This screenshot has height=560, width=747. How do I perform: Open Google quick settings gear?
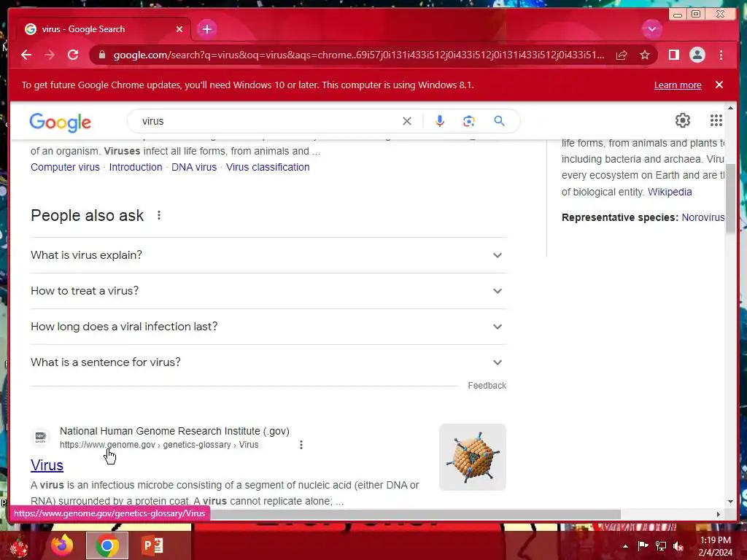[683, 120]
